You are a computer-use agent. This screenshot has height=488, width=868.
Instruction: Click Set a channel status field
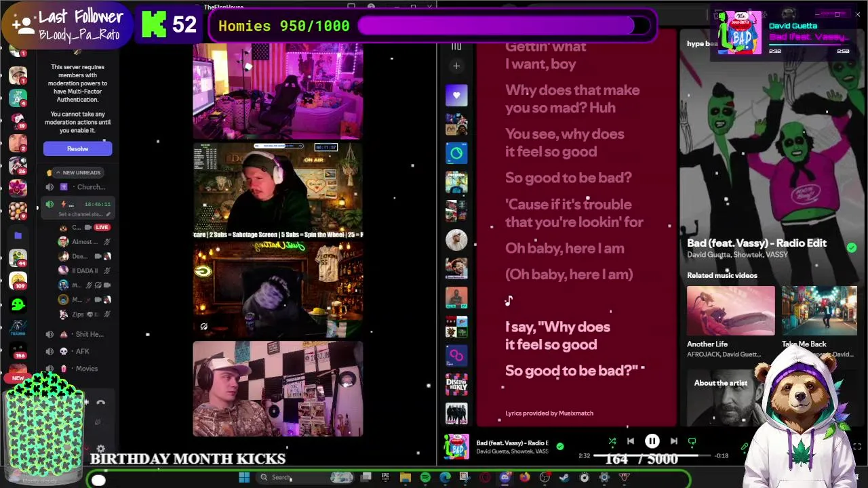point(84,214)
